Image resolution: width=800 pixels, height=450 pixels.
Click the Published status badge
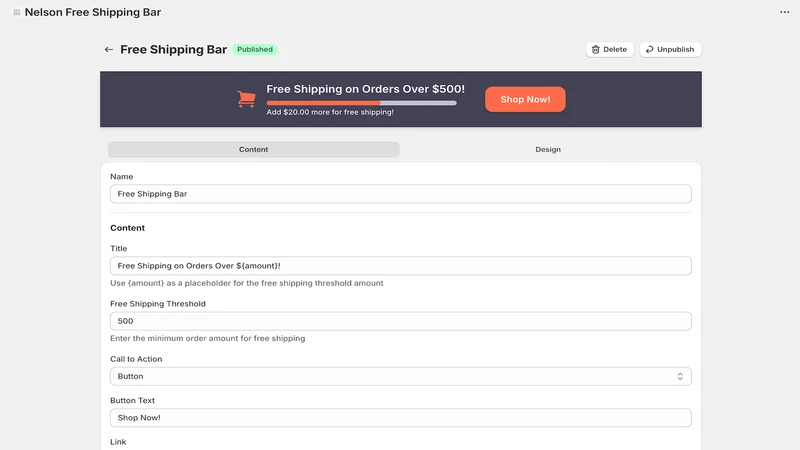click(x=255, y=49)
